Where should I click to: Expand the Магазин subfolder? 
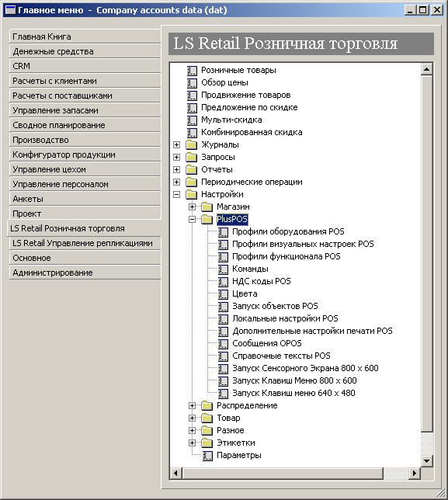(x=192, y=207)
